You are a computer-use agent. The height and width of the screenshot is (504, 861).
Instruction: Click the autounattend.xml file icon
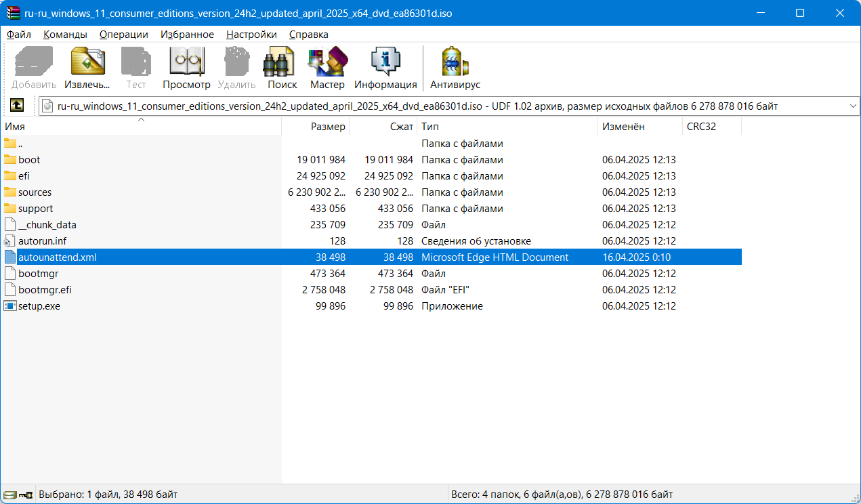point(9,257)
